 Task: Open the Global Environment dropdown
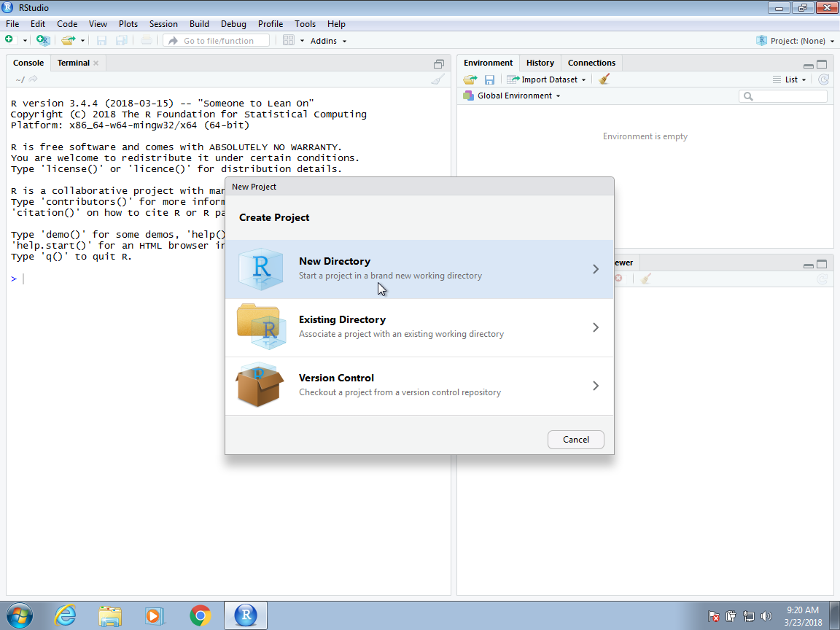click(x=512, y=96)
